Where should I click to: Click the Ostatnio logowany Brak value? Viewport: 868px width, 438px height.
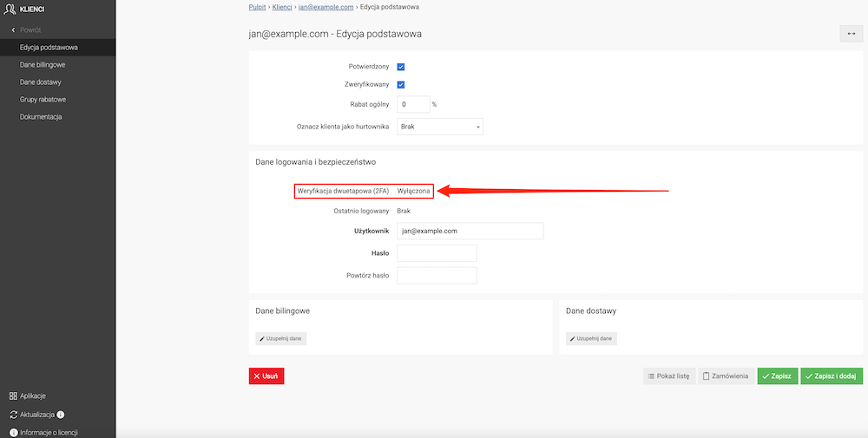point(404,211)
